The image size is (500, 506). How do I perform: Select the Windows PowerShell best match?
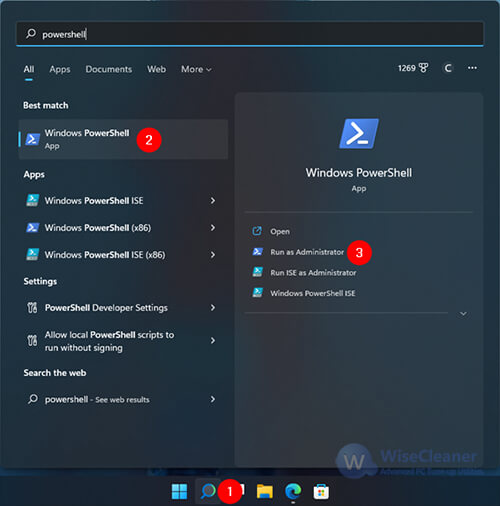coord(123,139)
